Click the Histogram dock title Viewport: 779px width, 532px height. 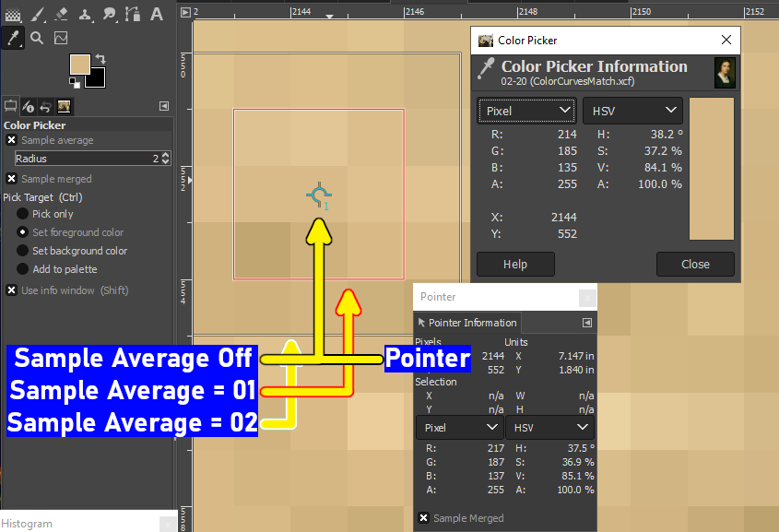click(x=27, y=524)
